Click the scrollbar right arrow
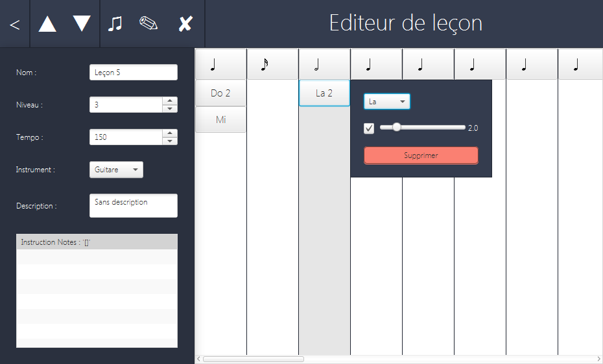This screenshot has width=603, height=364. (x=599, y=359)
